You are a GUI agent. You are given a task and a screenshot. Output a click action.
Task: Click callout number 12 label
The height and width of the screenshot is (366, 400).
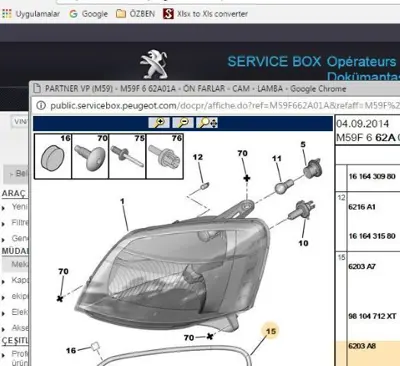click(x=198, y=157)
